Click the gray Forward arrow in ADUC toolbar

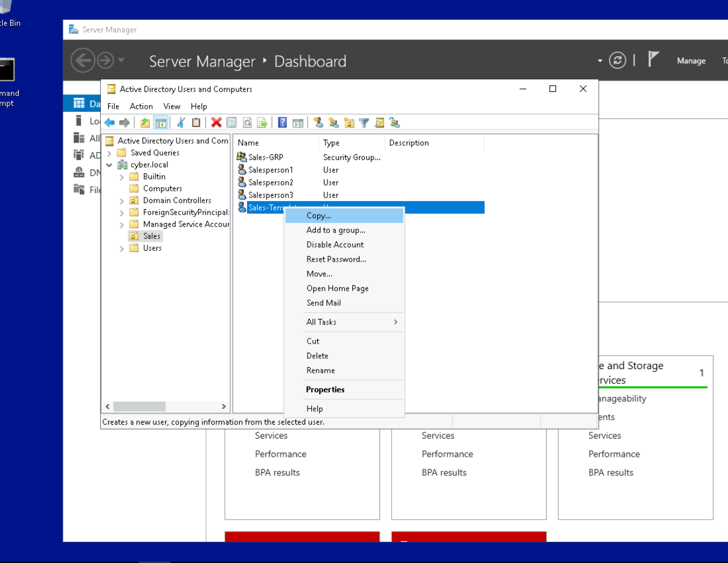tap(124, 123)
